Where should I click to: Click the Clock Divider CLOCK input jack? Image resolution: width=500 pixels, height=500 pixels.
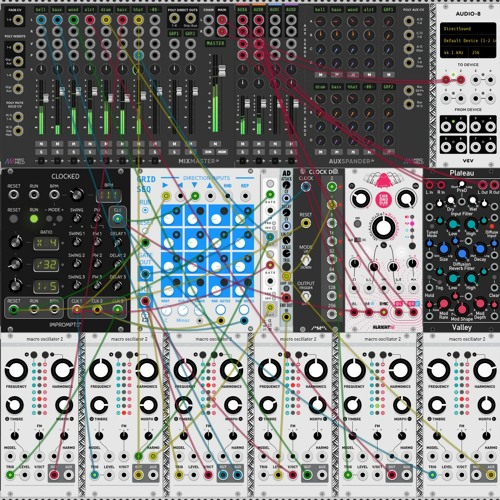[306, 187]
